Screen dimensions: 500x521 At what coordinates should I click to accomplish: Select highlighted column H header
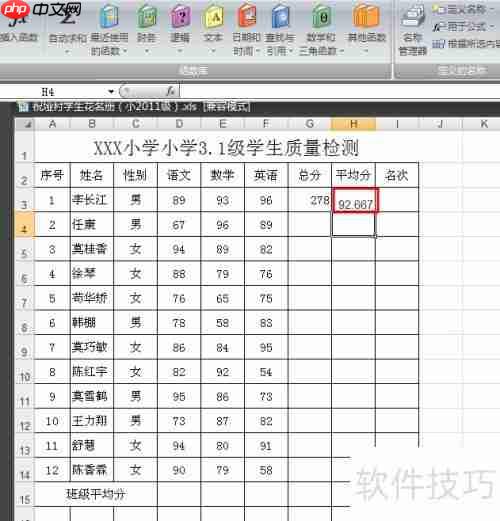pos(354,124)
